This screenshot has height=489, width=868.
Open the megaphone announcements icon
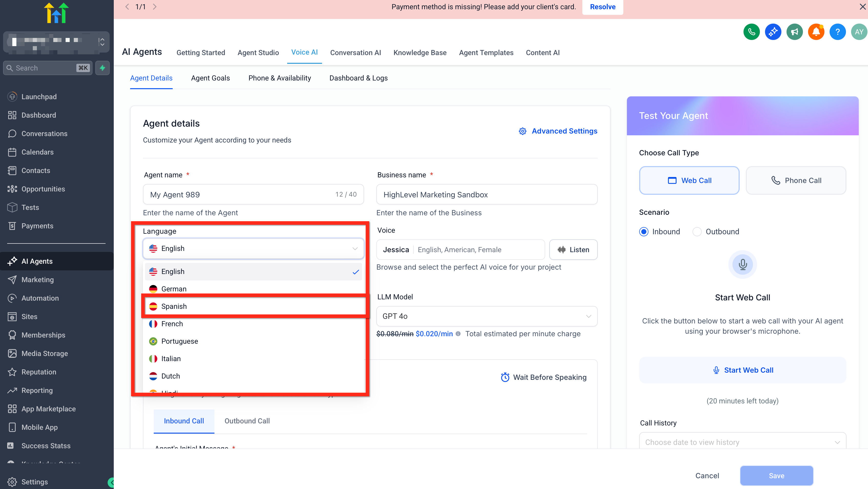click(x=794, y=32)
